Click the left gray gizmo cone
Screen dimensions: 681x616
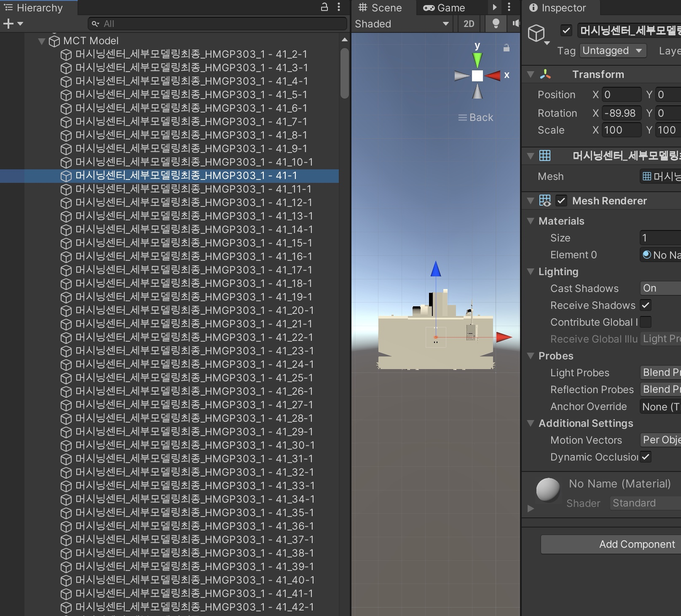(x=462, y=76)
